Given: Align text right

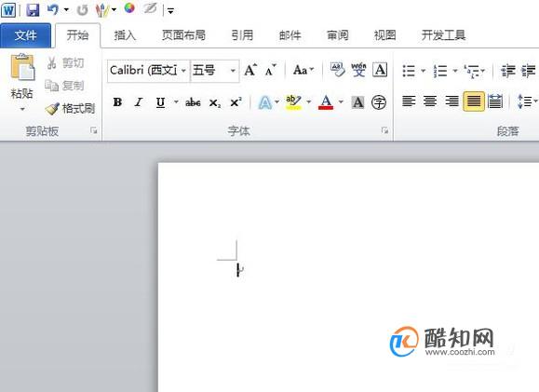Looking at the screenshot, I should [x=451, y=101].
